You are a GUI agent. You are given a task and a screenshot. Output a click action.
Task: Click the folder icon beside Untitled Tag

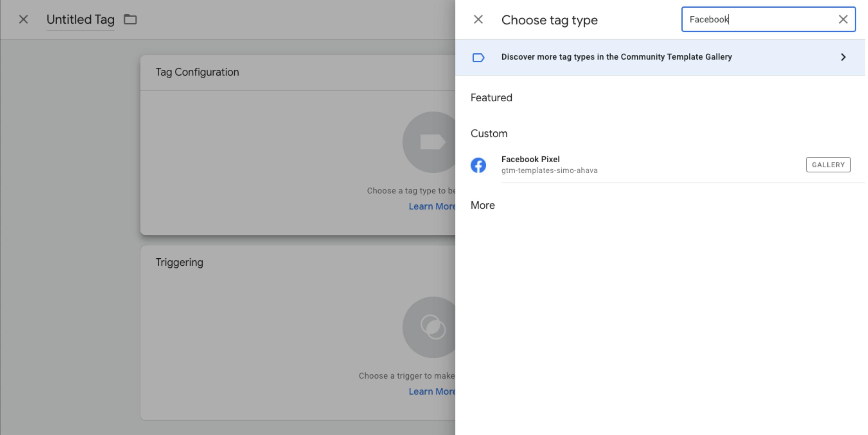click(130, 20)
